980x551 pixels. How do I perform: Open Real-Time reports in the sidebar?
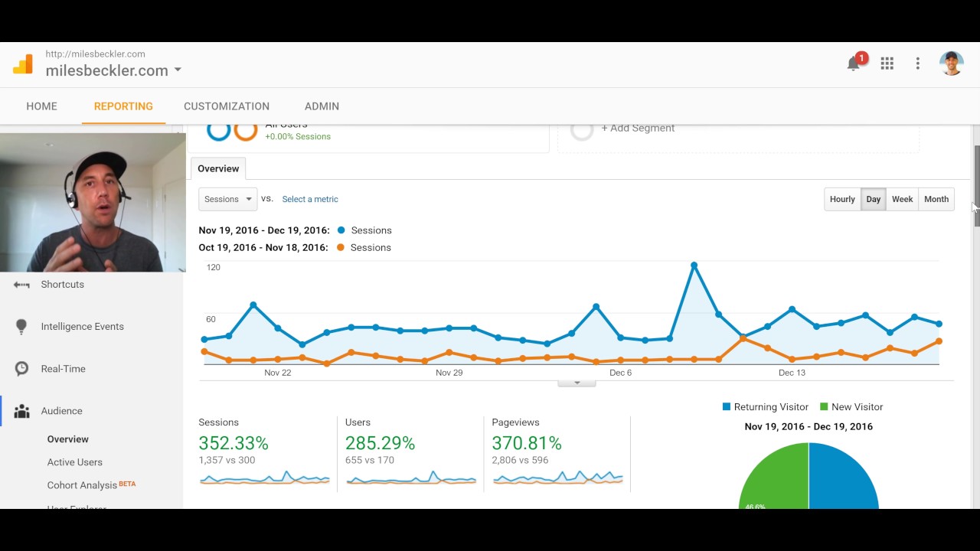tap(64, 369)
